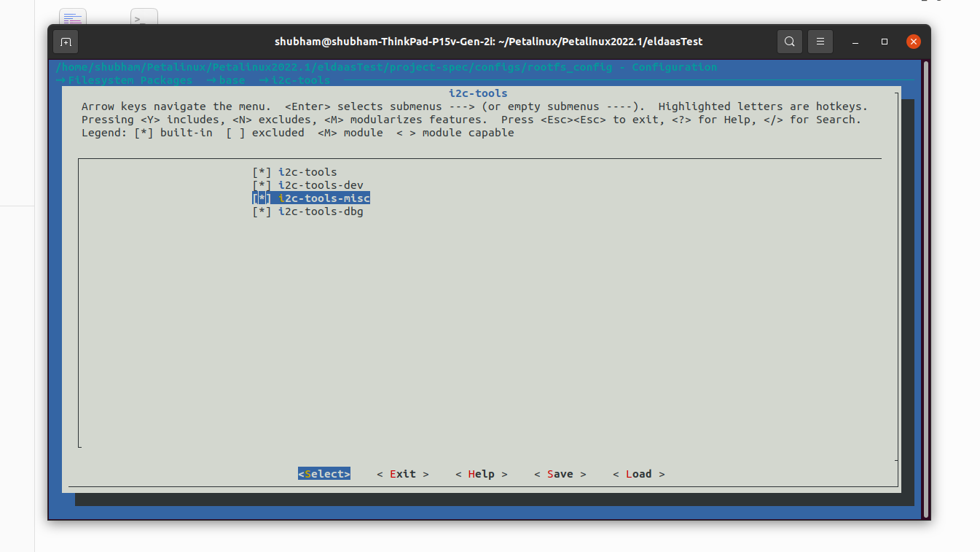980x552 pixels.
Task: Click the i2c-tools submenu title
Action: pos(478,93)
